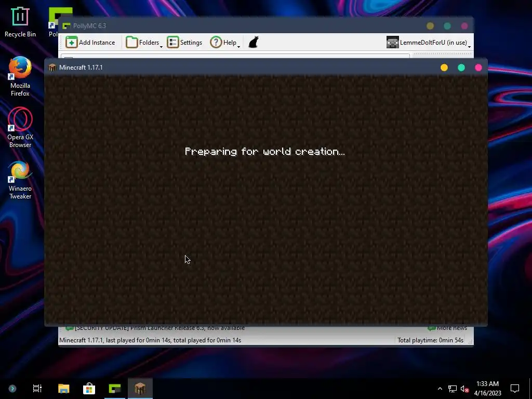Image resolution: width=532 pixels, height=399 pixels.
Task: Select the Opera GX Browser shortcut
Action: pos(20,128)
